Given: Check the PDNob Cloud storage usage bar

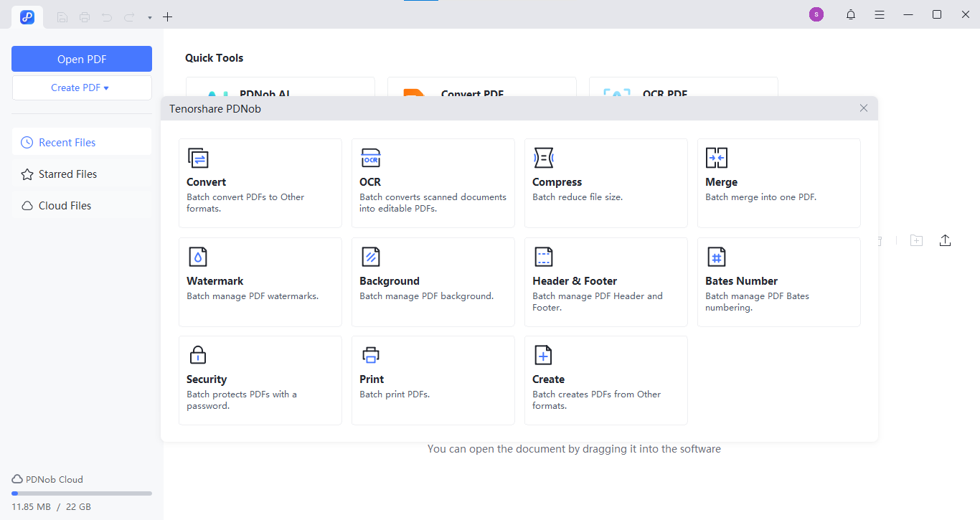Looking at the screenshot, I should click(80, 493).
